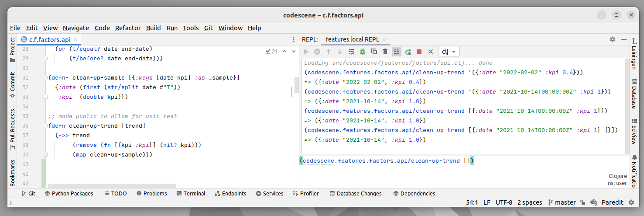Change the 2 spaces indent setting

click(530, 202)
